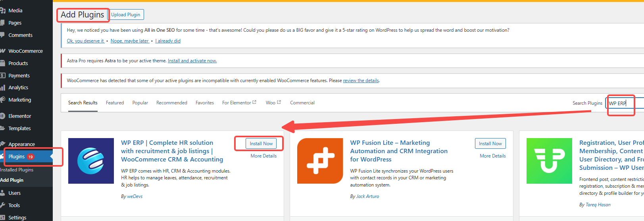
Task: Open Installed Plugins submenu item
Action: 17,170
